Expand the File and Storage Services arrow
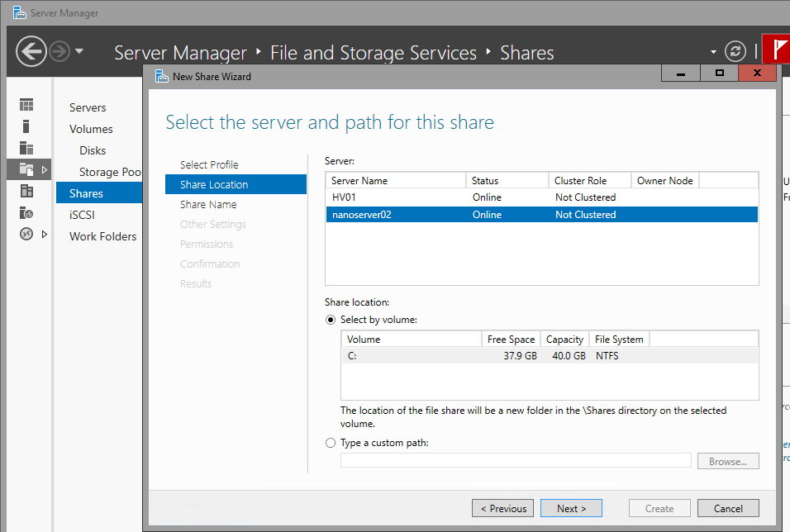The height and width of the screenshot is (532, 790). pos(44,169)
